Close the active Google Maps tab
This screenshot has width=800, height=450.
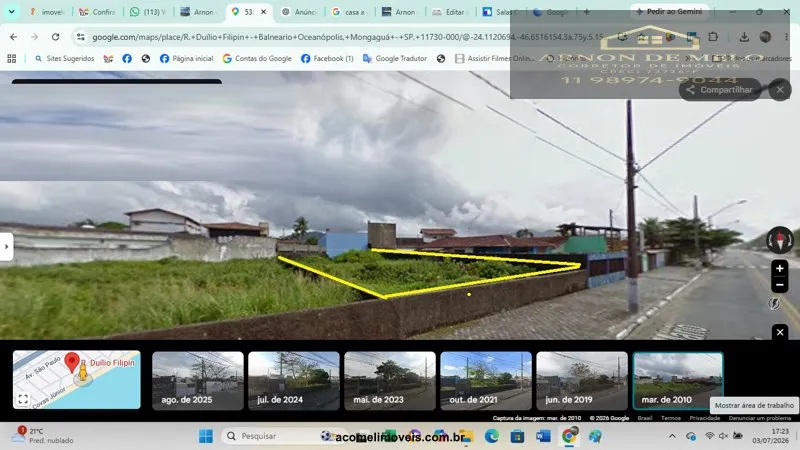[263, 12]
